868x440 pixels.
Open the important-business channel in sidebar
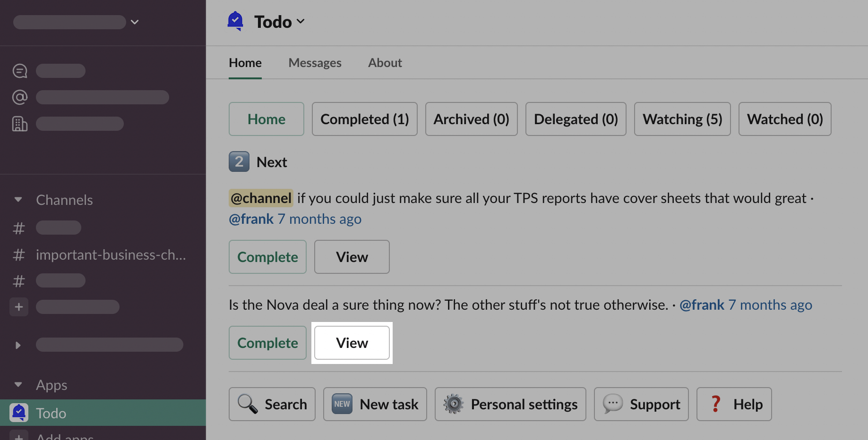[111, 255]
